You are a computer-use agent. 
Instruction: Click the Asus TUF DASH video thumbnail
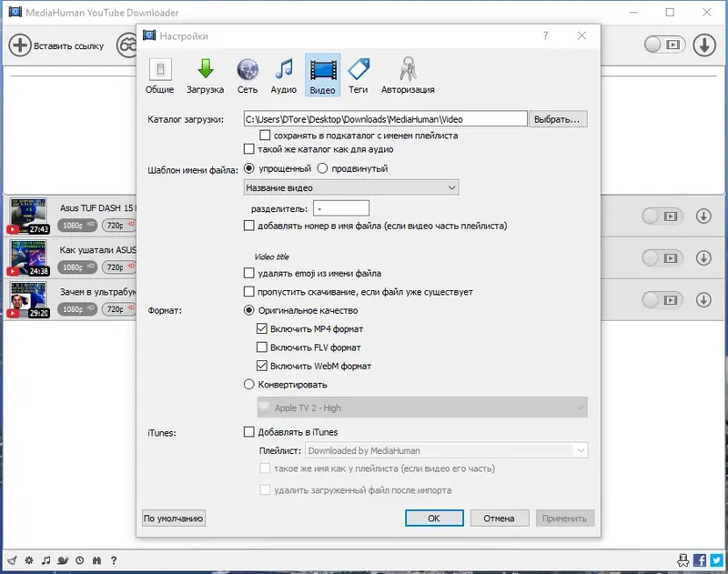pyautogui.click(x=28, y=216)
